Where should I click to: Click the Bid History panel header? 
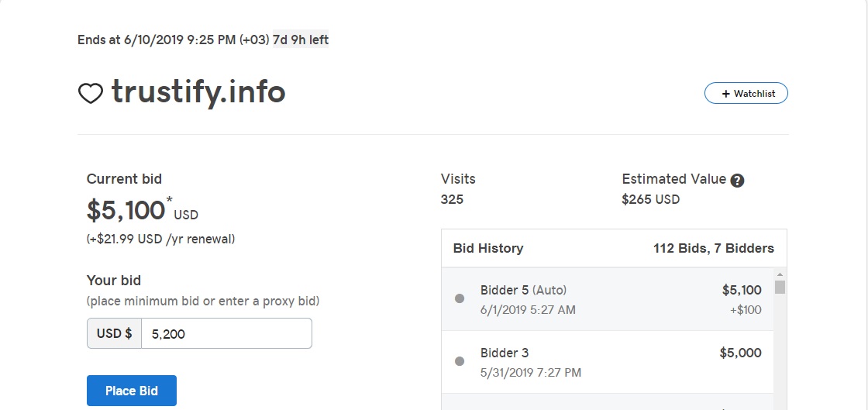(488, 249)
